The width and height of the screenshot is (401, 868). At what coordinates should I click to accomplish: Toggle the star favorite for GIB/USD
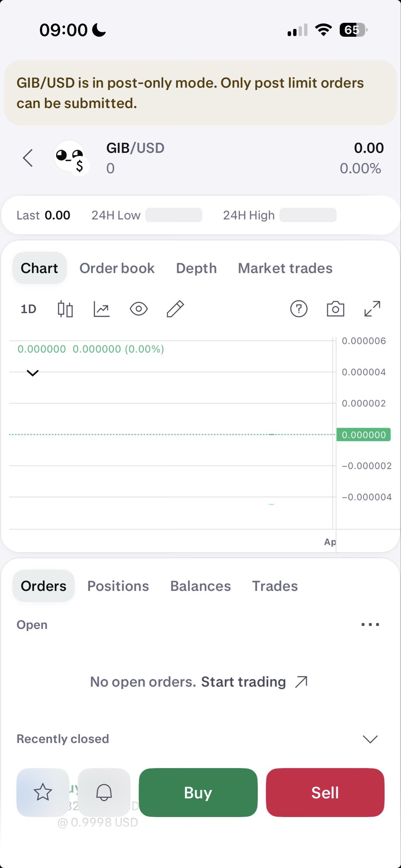43,792
